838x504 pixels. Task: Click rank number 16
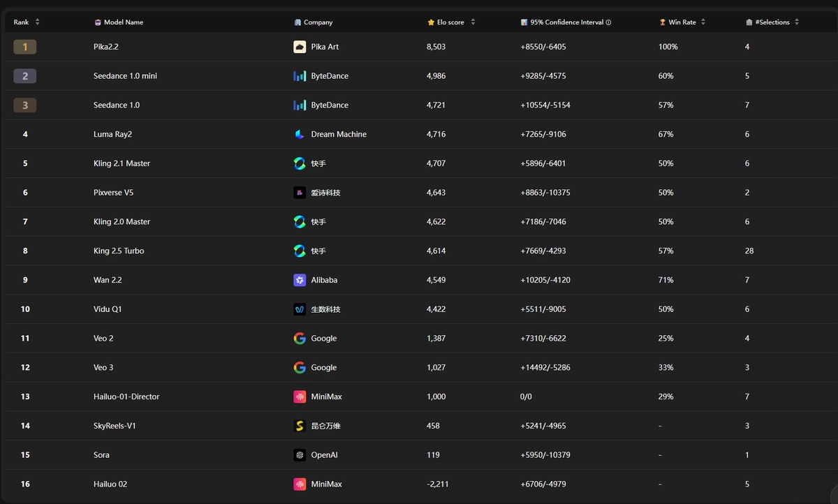point(25,484)
